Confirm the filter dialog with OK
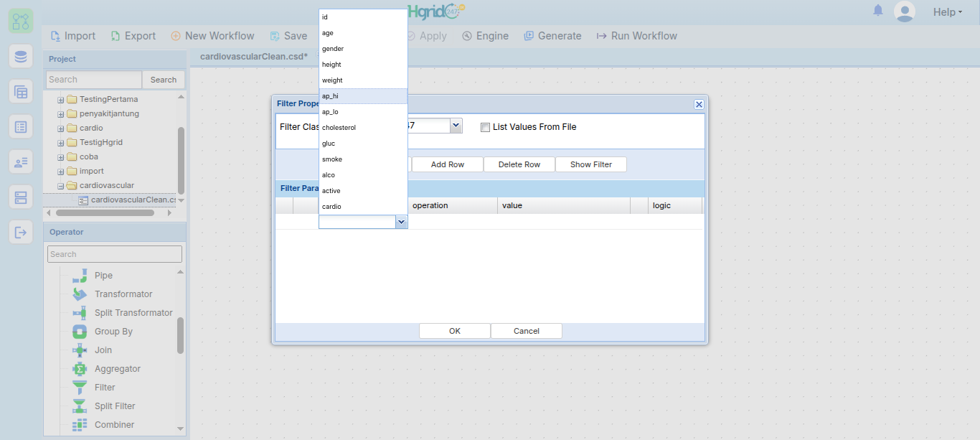Screen dimensions: 980x440 click(455, 331)
